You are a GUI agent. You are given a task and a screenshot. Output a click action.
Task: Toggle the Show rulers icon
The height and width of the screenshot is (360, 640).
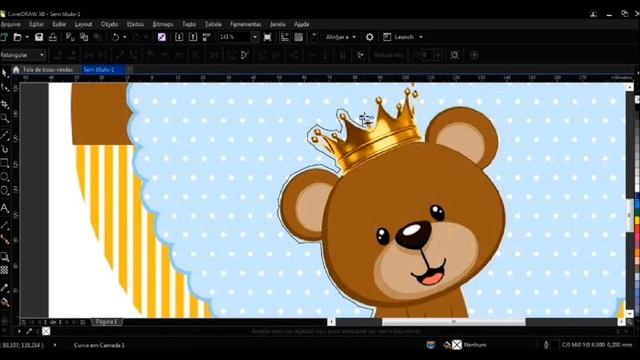pyautogui.click(x=285, y=37)
